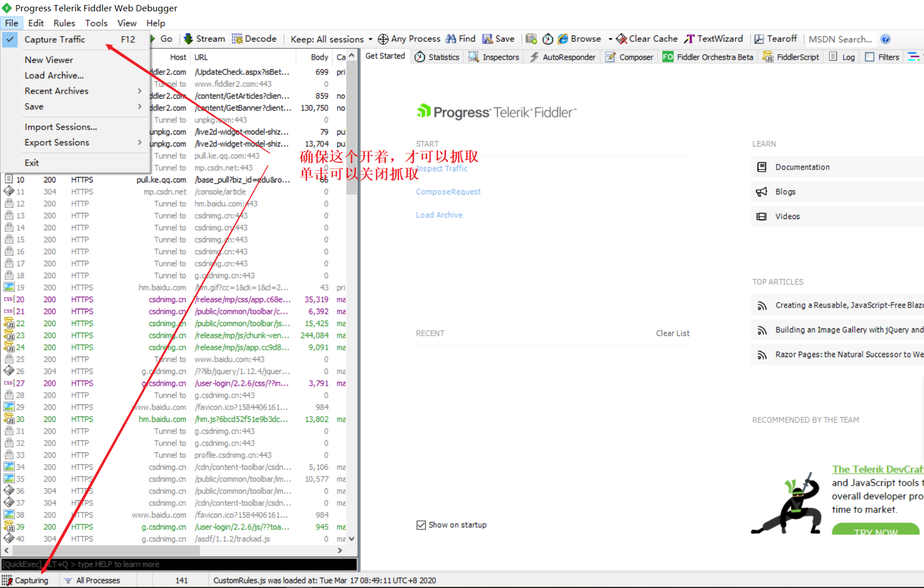Select Exit from File menu
Viewport: 924px width, 588px height.
click(x=75, y=163)
